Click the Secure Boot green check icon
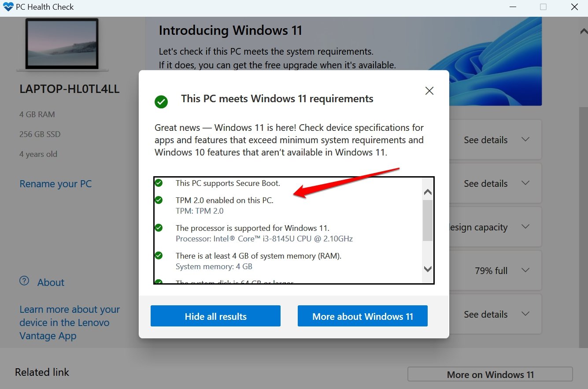This screenshot has width=588, height=389. (x=158, y=182)
